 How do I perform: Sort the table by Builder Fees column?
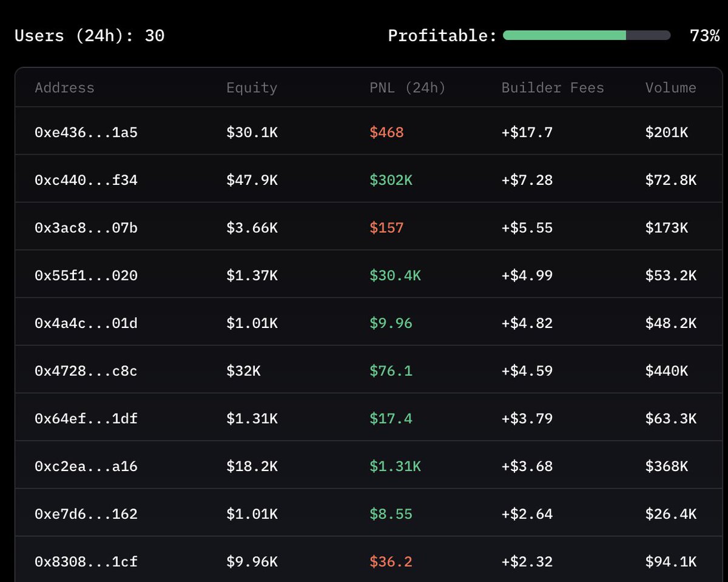pyautogui.click(x=552, y=88)
